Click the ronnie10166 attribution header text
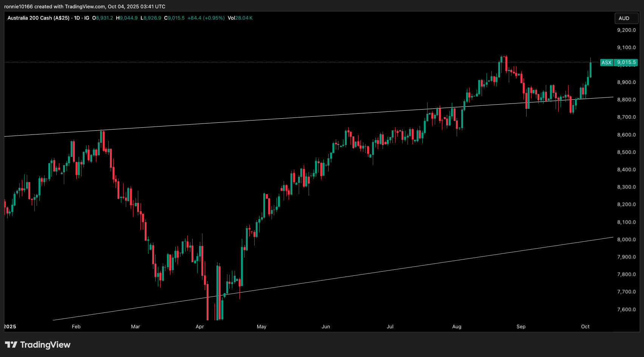 click(x=85, y=6)
